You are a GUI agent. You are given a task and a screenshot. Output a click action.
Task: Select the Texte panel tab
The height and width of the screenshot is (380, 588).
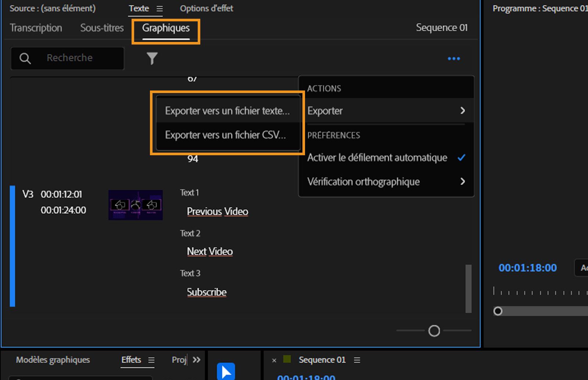click(139, 8)
